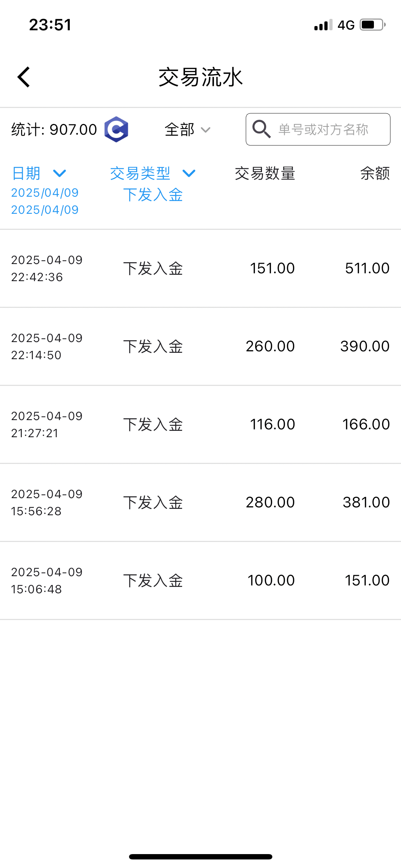Click the blue hexagon coin icon
401x868 pixels.
click(116, 129)
